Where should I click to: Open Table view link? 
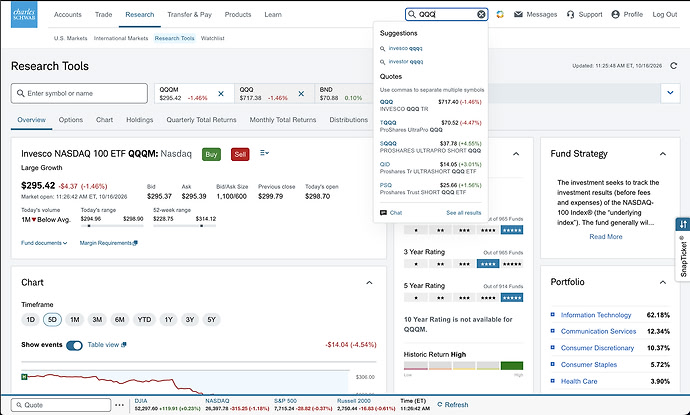[x=107, y=345]
